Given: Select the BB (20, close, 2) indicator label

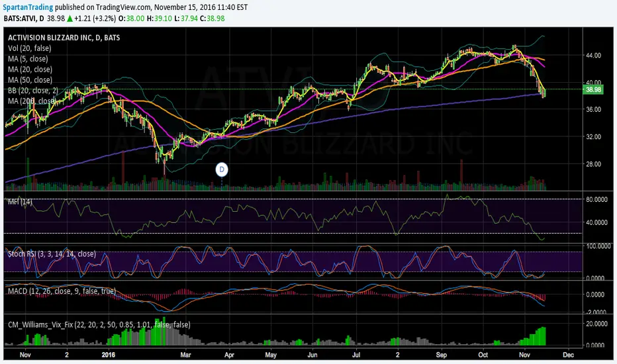Looking at the screenshot, I should coord(33,91).
